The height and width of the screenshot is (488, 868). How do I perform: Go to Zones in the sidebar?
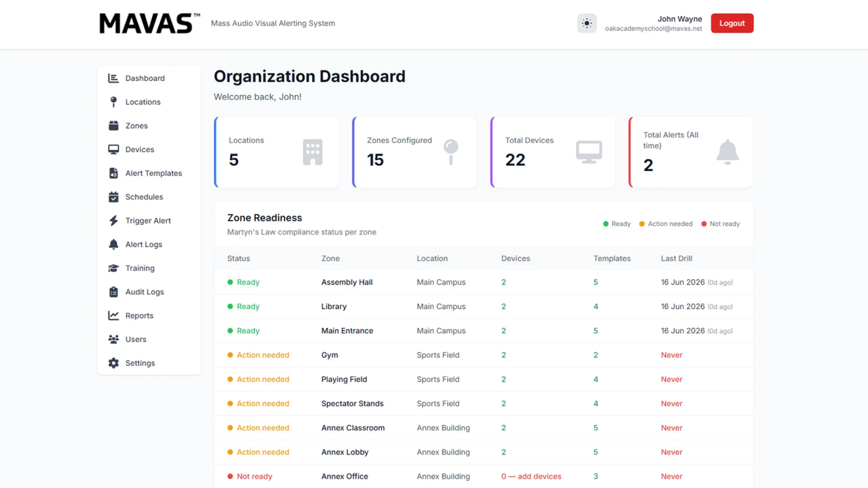point(149,126)
